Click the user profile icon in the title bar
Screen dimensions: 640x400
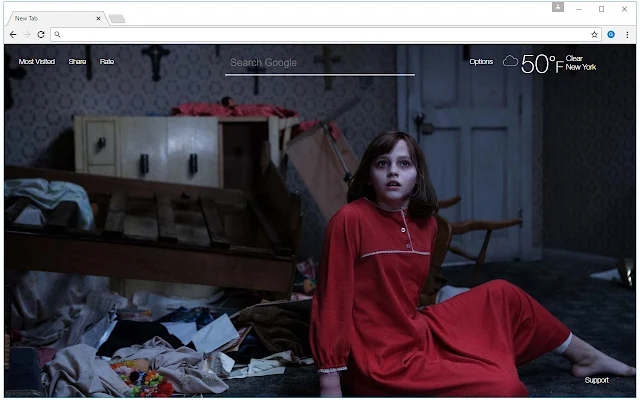click(x=558, y=7)
